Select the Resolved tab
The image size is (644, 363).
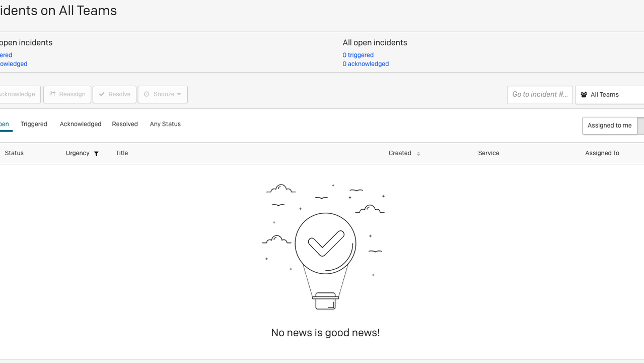point(125,124)
